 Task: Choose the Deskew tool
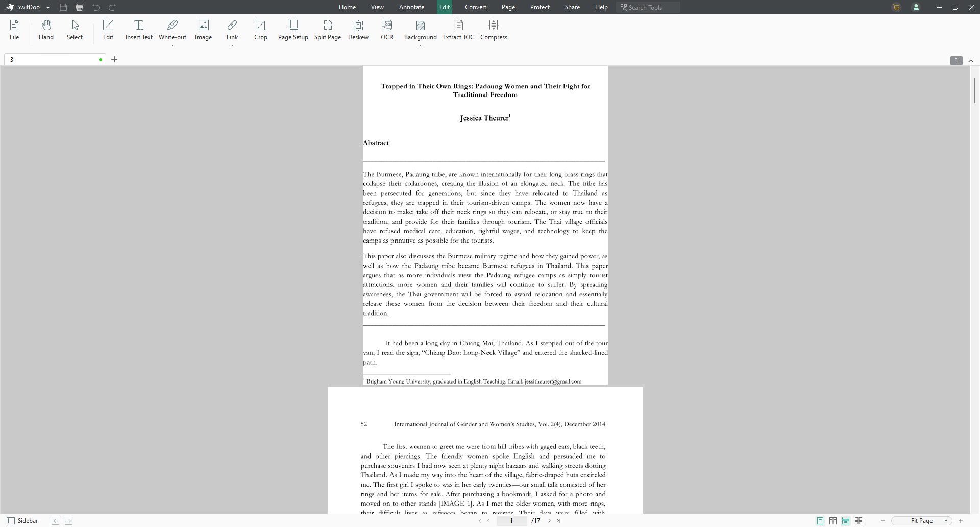(358, 30)
